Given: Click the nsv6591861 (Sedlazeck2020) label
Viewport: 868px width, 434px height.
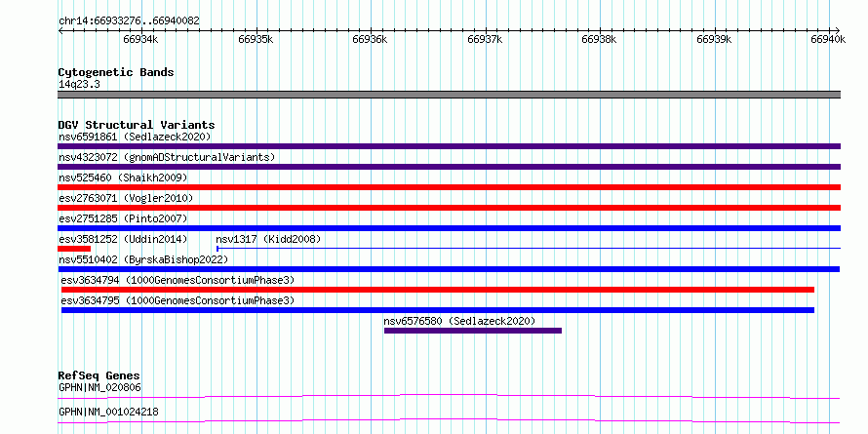Looking at the screenshot, I should (135, 137).
